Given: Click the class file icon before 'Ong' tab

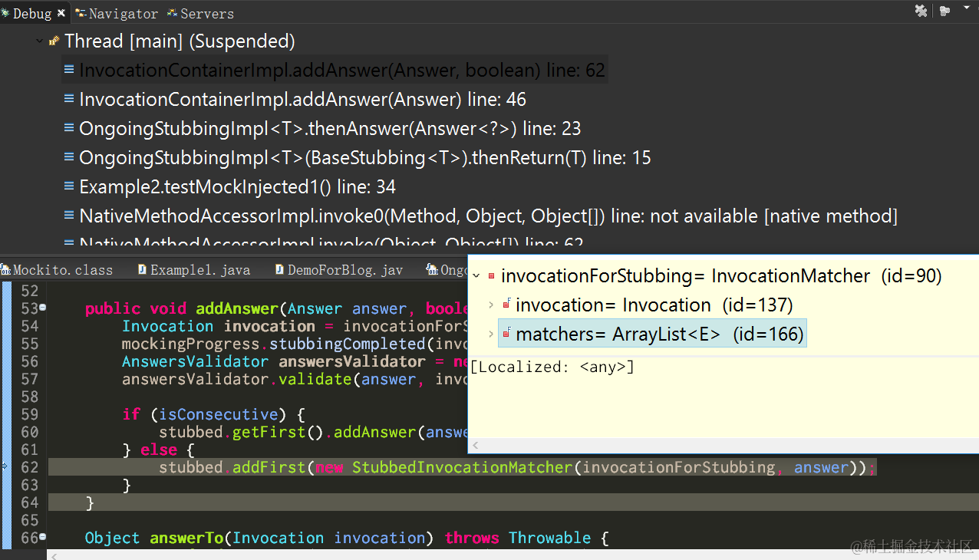Looking at the screenshot, I should (432, 270).
